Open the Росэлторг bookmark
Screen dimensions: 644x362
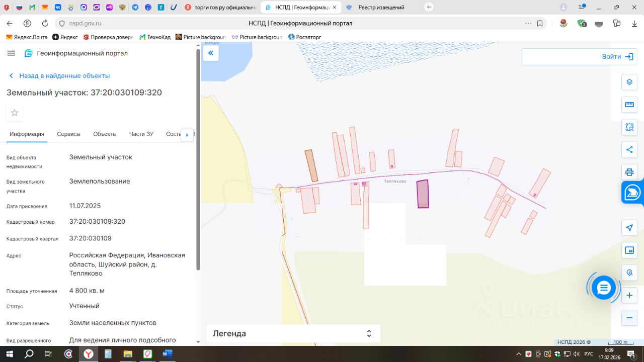[304, 37]
